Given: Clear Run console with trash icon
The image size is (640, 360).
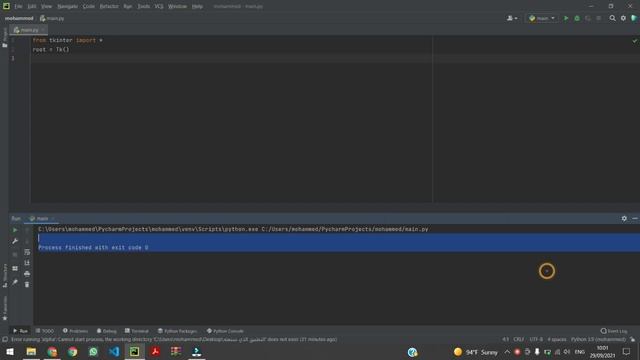Looking at the screenshot, I should 27,284.
